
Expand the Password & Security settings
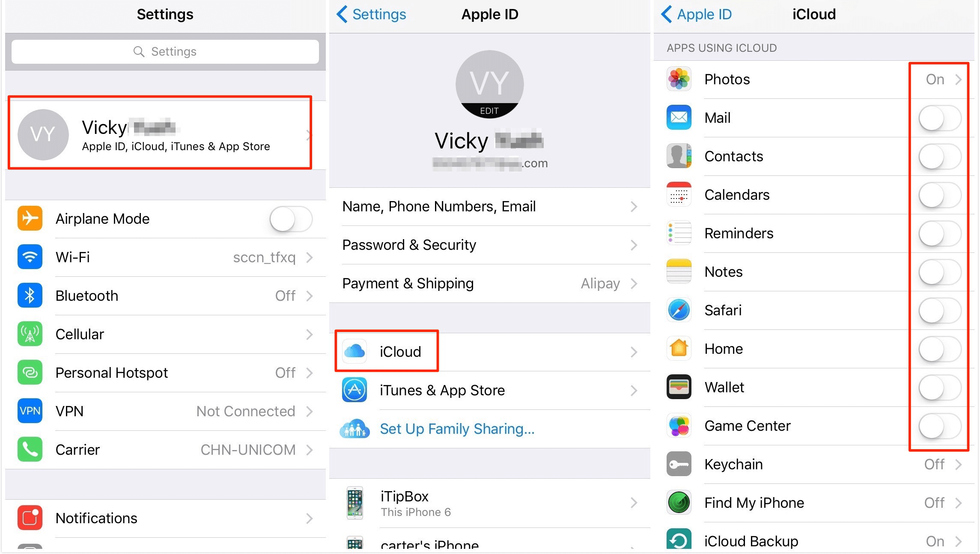pyautogui.click(x=489, y=244)
